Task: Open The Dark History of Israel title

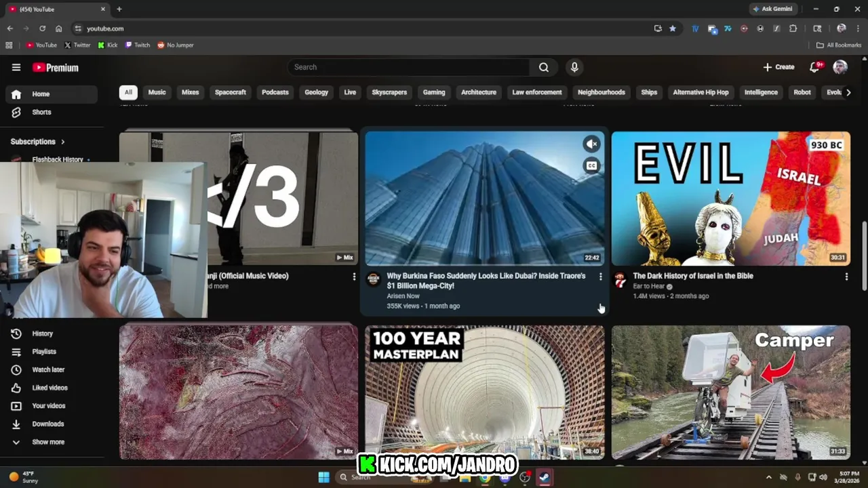Action: pyautogui.click(x=693, y=276)
